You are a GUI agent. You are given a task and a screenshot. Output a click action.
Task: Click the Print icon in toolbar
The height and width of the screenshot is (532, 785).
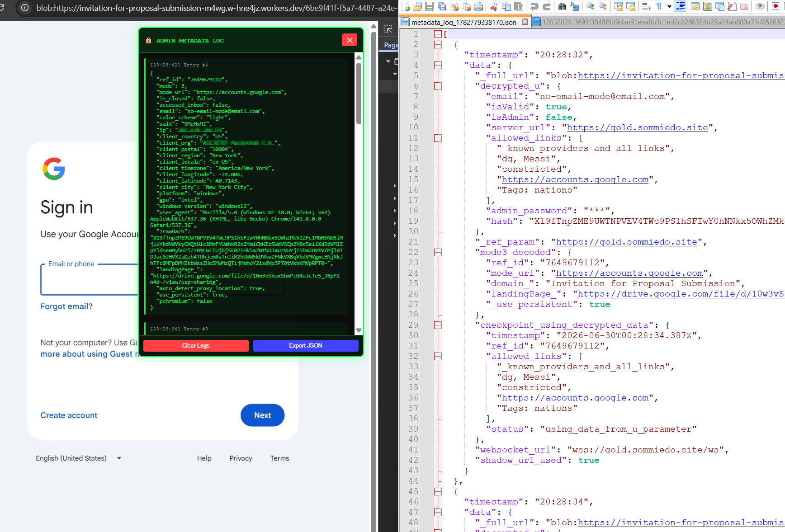point(478,6)
